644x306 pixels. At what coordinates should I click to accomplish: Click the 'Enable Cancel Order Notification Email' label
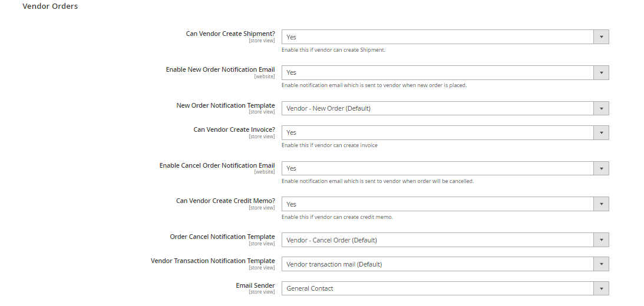(x=217, y=165)
